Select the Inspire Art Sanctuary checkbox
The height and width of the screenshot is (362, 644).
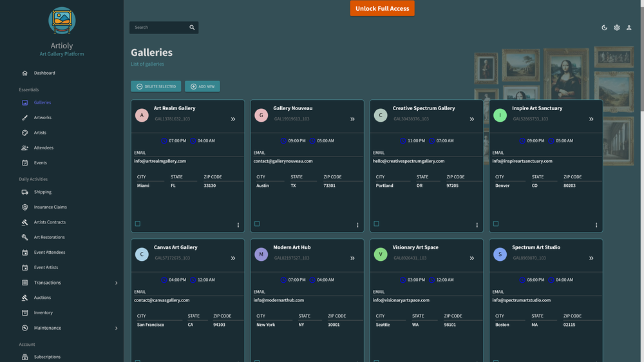point(496,224)
